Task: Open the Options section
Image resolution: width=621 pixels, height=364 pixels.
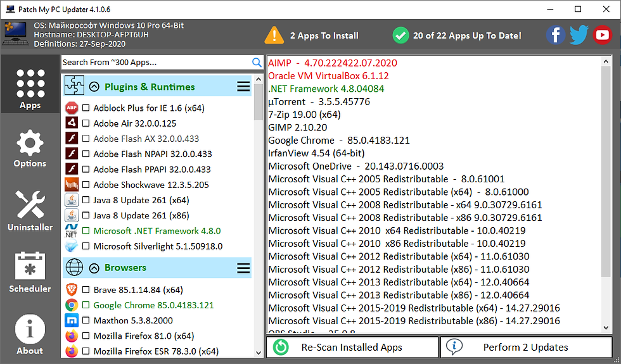Action: coord(30,148)
